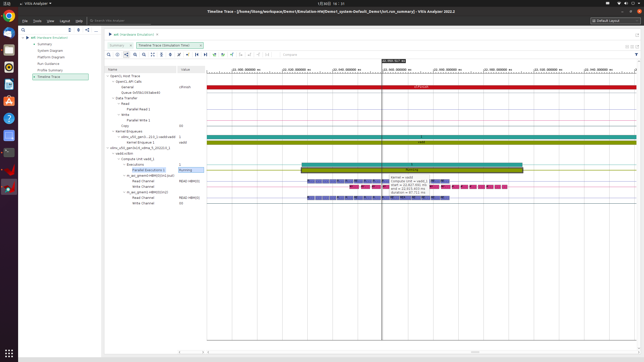Click the teal Kernel Enqueue bar labeled 1
The width and height of the screenshot is (644, 362).
422,137
